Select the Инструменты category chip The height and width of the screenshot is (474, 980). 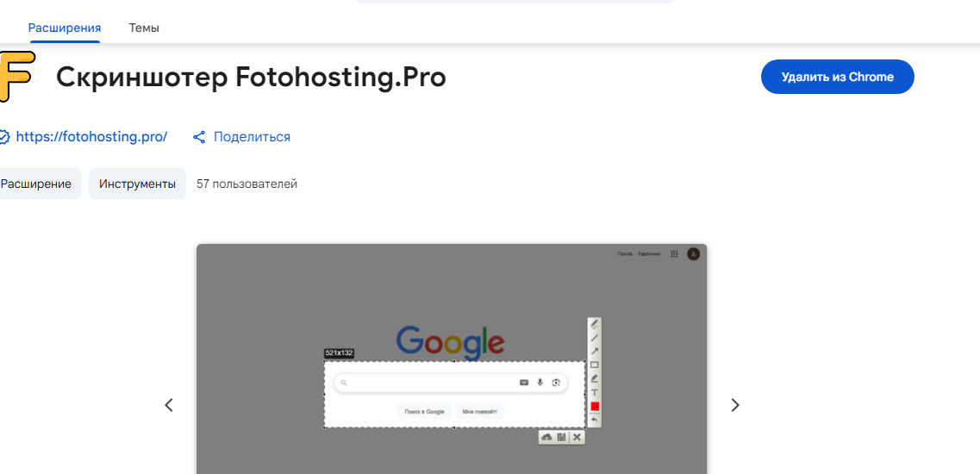click(x=138, y=184)
